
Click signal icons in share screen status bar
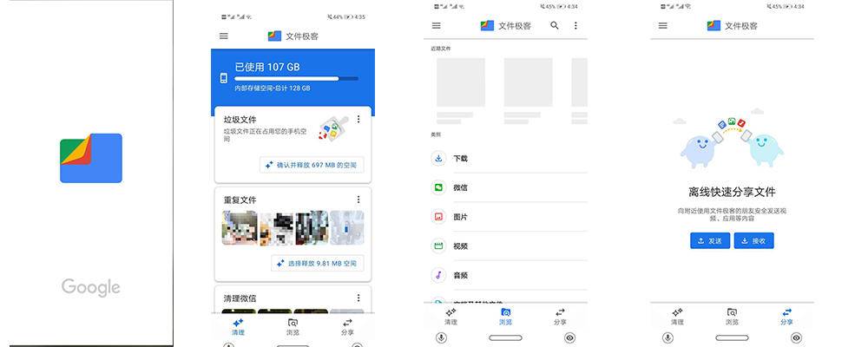tap(676, 7)
